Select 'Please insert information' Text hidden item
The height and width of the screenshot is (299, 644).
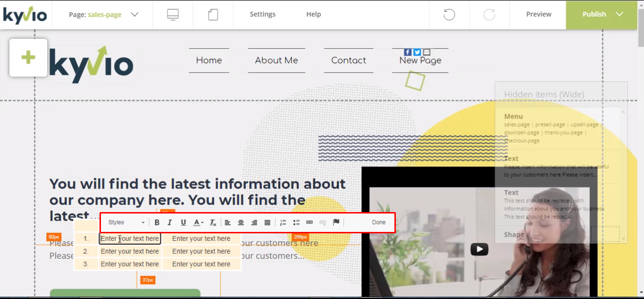point(558,166)
